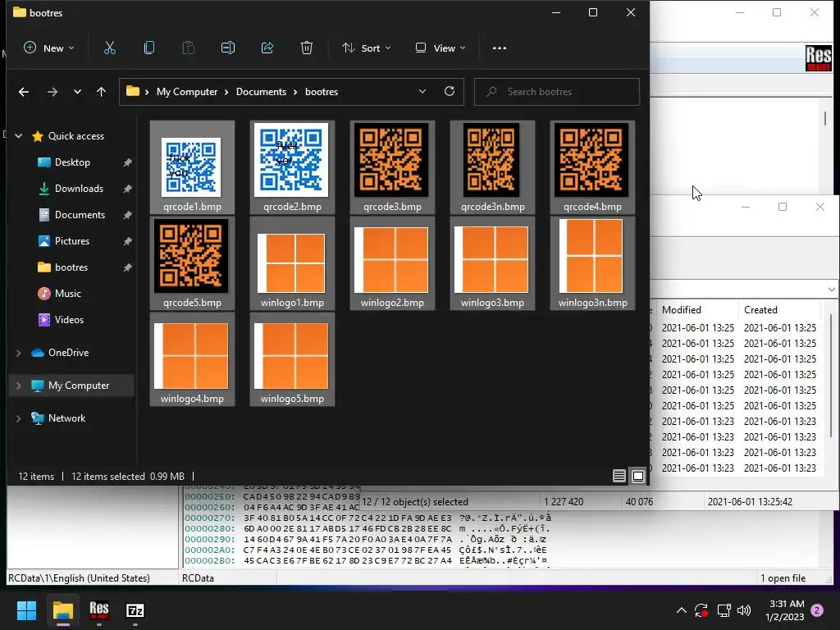Click the Delete trash icon
The width and height of the screenshot is (840, 630).
[x=307, y=48]
